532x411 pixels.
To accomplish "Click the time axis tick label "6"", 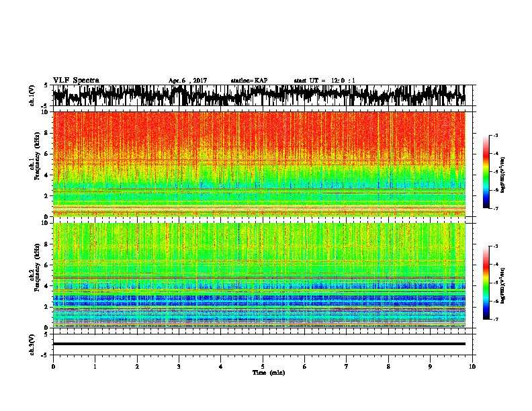I will coord(305,367).
